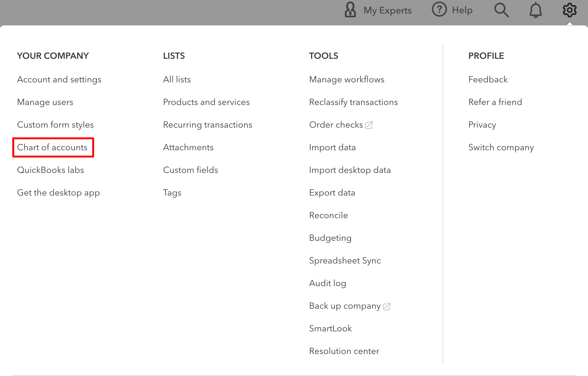Click the external link icon beside Order checks
The width and height of the screenshot is (588, 376).
click(369, 125)
